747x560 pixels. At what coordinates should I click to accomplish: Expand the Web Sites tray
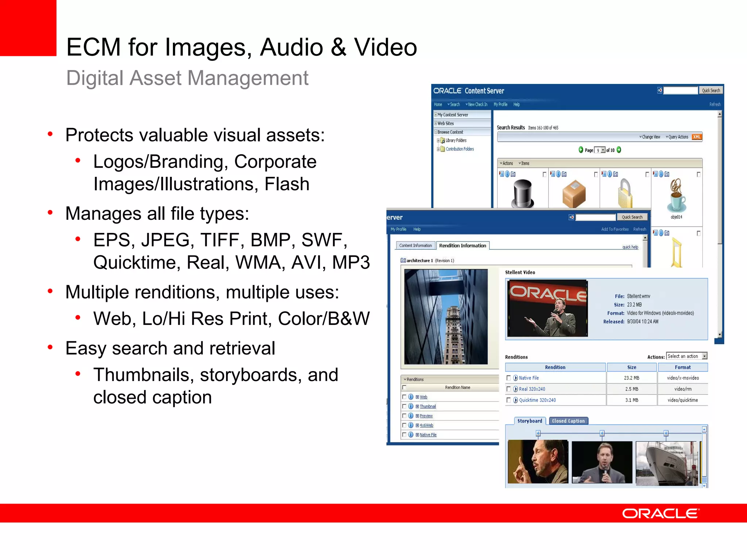(436, 123)
